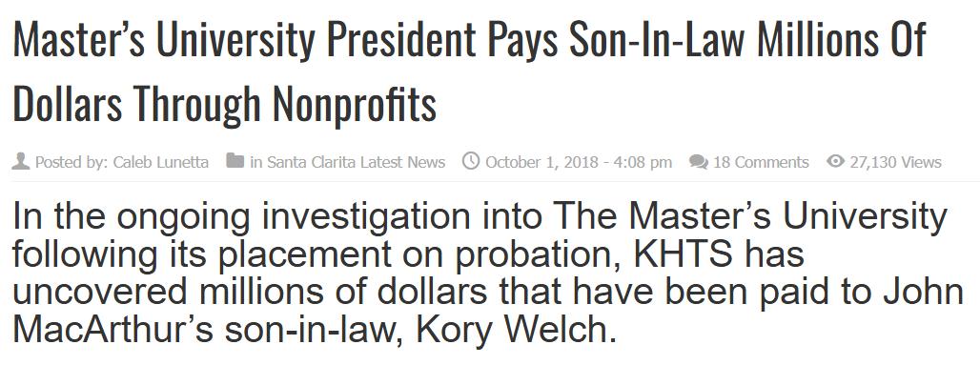Click the author person icon
Image resolution: width=980 pixels, height=365 pixels.
[21, 162]
